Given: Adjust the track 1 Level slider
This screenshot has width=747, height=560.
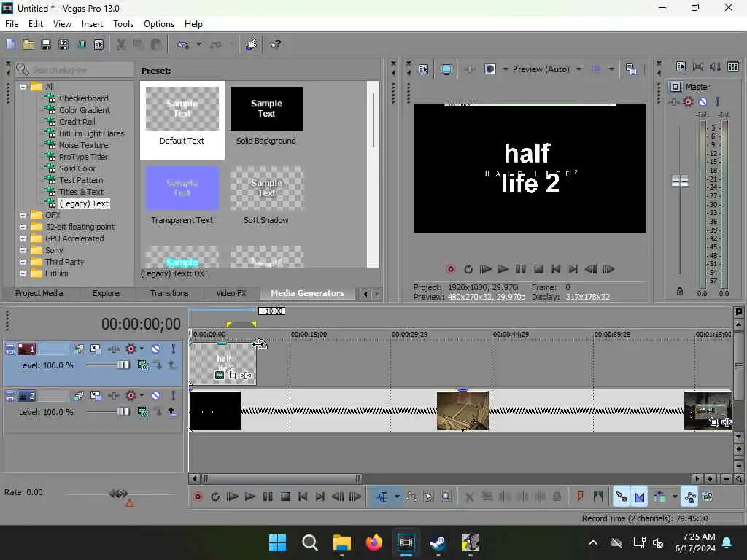Looking at the screenshot, I should 123,365.
